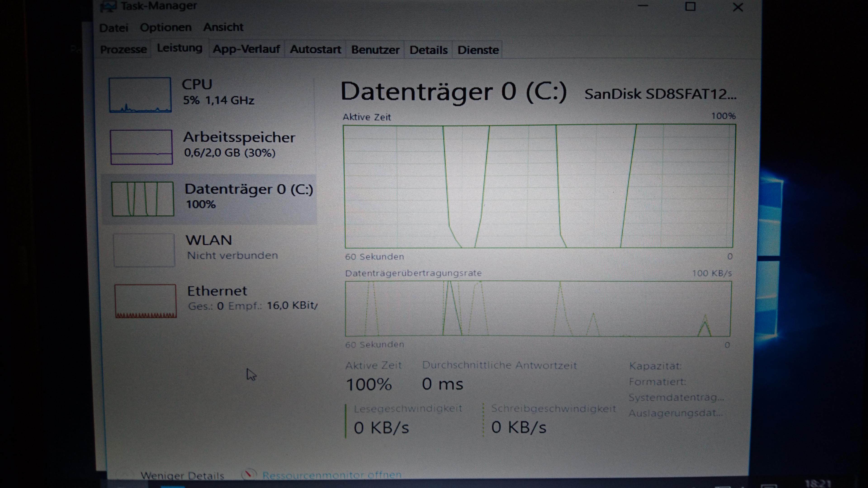Switch to the Dienste tab

point(478,50)
